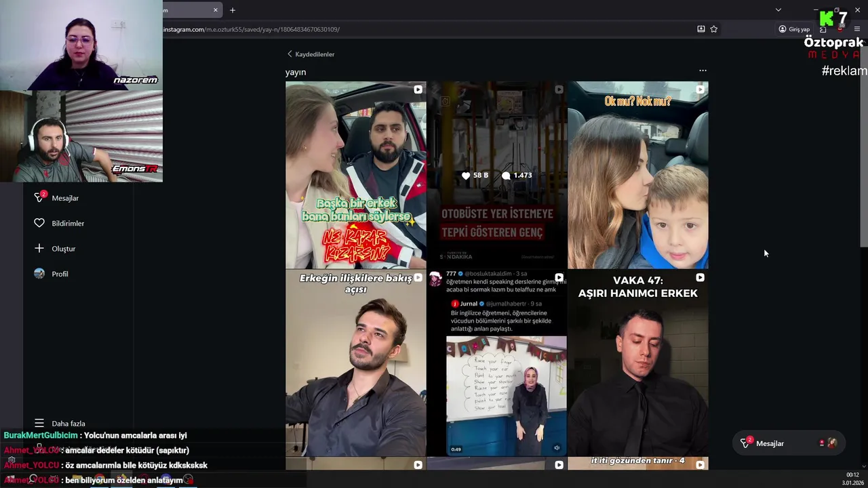Click avatar in floating Mesajlar widget
This screenshot has height=488, width=868.
point(832,443)
